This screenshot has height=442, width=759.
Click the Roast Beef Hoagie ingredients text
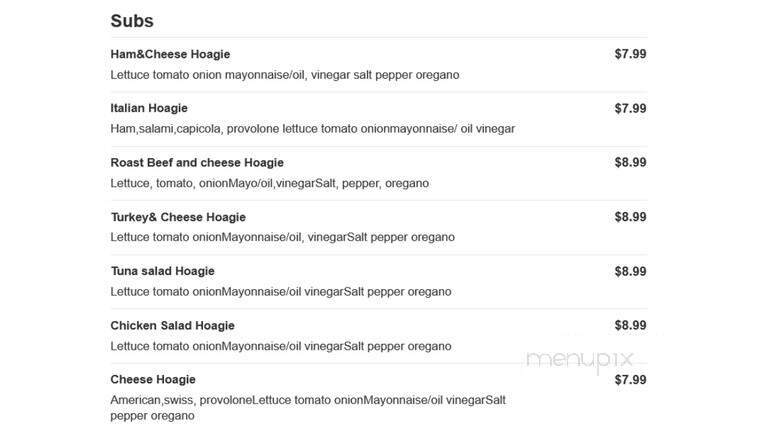[x=270, y=183]
